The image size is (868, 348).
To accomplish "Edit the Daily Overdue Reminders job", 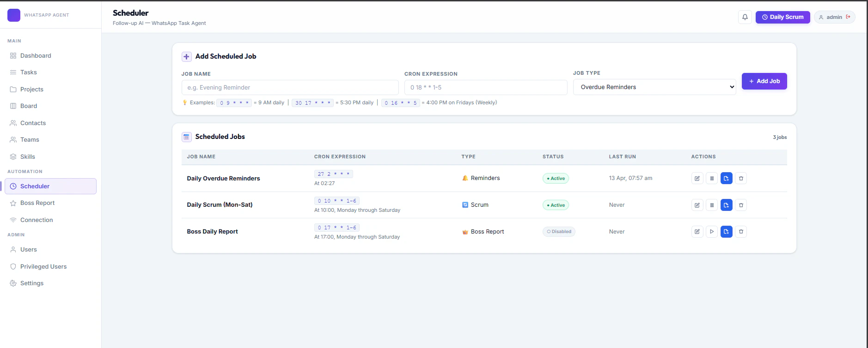I will [697, 178].
